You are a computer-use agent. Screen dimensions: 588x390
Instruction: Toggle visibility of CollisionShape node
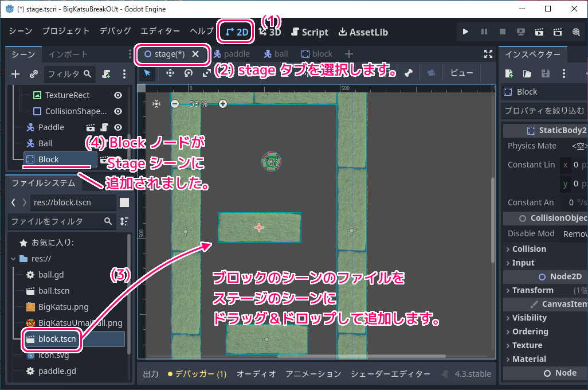(117, 111)
